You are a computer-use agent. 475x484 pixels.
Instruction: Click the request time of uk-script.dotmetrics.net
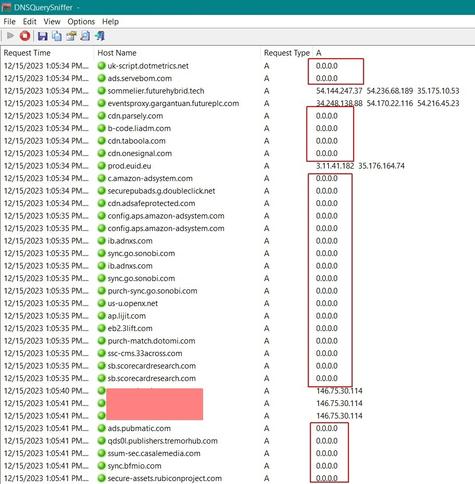[46, 66]
